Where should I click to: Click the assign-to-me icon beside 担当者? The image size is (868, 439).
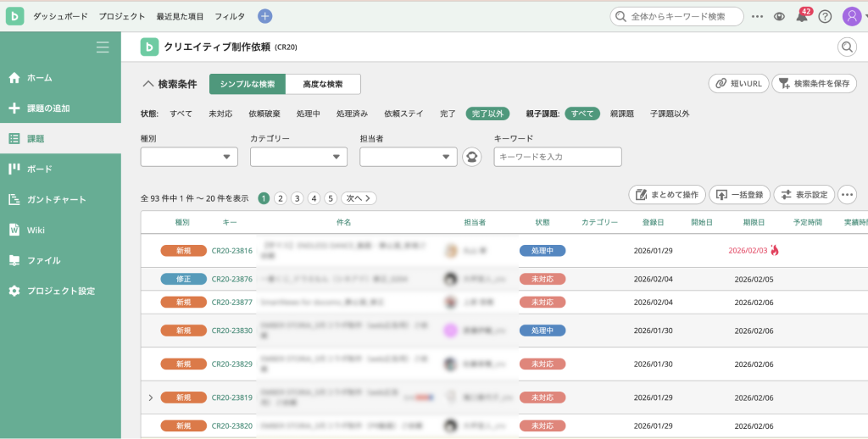click(x=472, y=157)
